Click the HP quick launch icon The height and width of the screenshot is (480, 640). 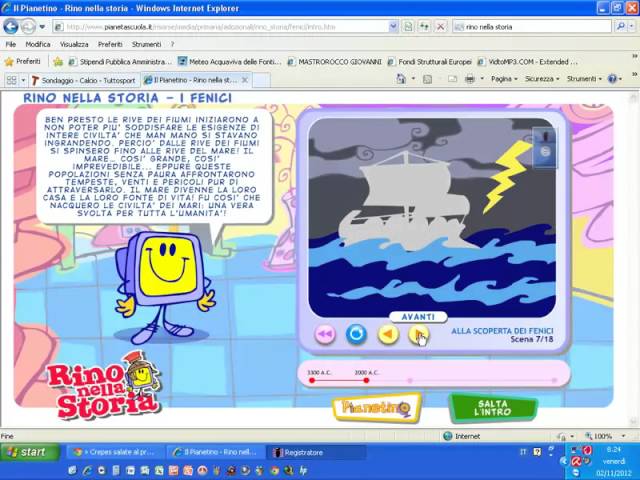[303, 471]
